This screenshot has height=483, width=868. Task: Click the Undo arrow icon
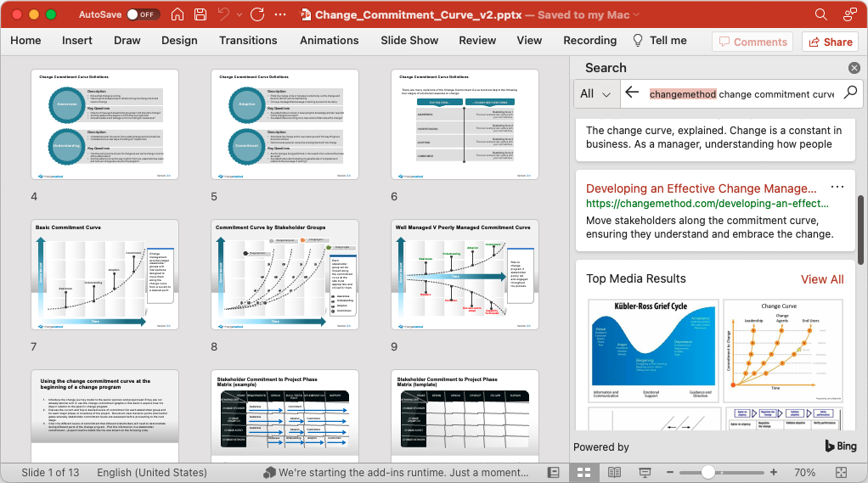(x=223, y=14)
